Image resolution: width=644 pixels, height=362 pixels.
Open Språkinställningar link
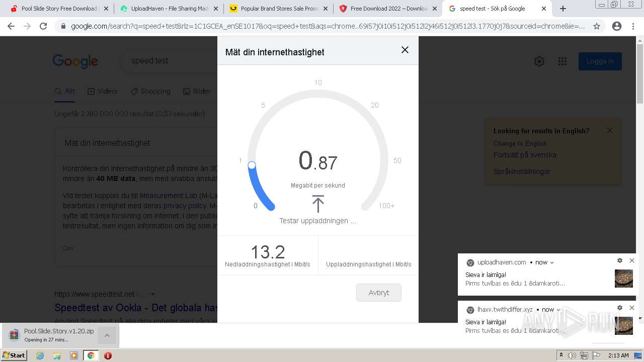[522, 171]
